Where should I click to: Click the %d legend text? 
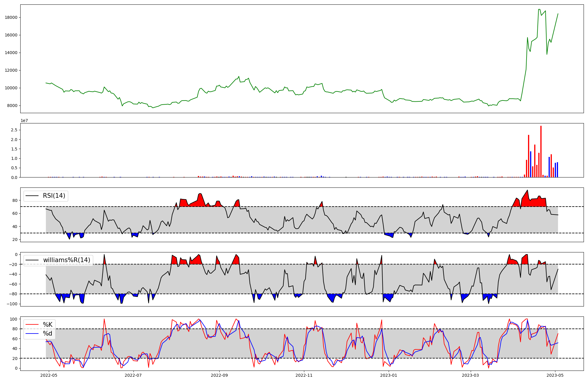pyautogui.click(x=47, y=334)
